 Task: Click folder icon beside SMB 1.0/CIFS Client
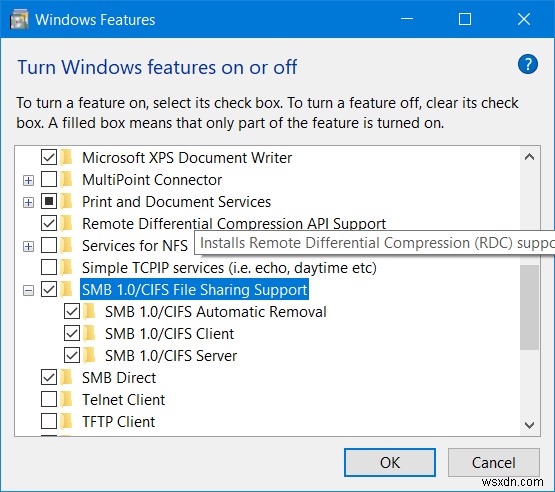click(90, 333)
